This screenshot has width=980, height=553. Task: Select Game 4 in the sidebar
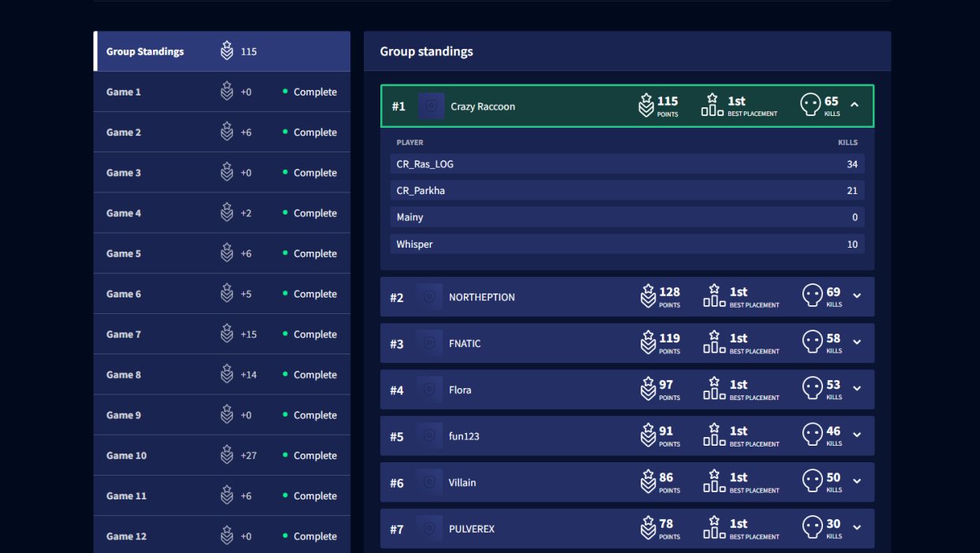(x=222, y=213)
